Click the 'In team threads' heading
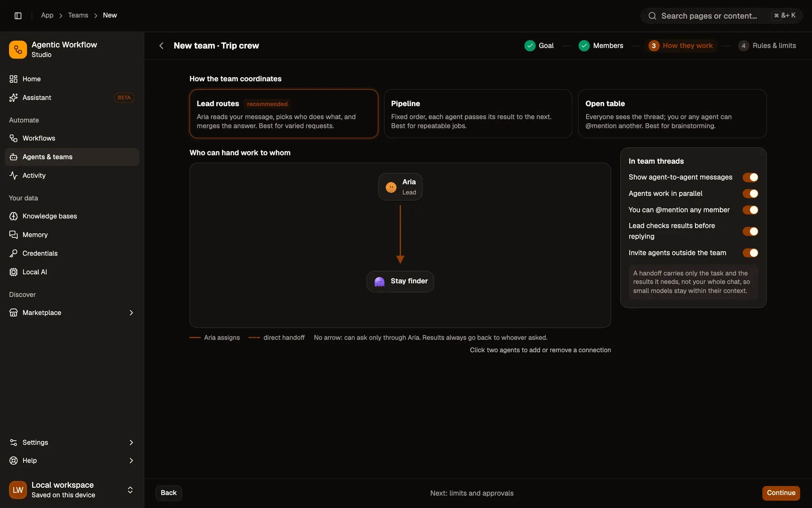This screenshot has height=508, width=812. (x=656, y=161)
